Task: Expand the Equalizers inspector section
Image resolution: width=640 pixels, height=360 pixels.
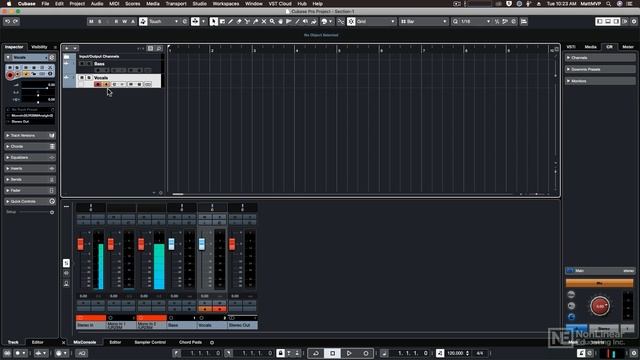Action: (30, 158)
